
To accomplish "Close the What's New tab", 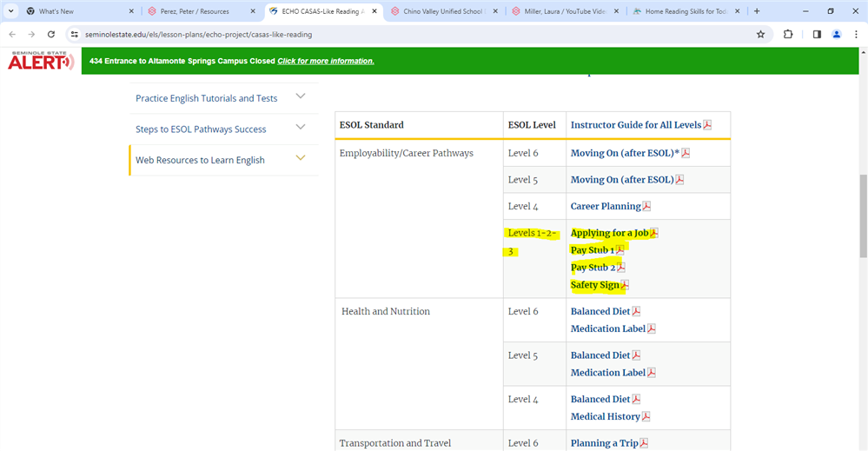I will [x=131, y=11].
